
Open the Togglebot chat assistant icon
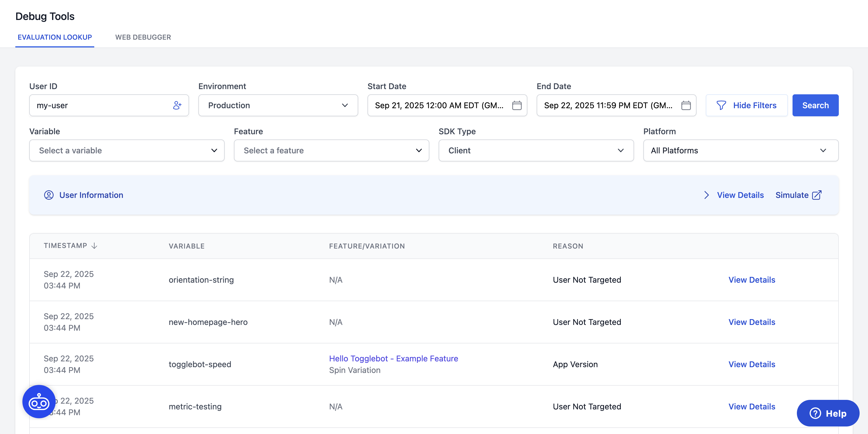click(38, 401)
